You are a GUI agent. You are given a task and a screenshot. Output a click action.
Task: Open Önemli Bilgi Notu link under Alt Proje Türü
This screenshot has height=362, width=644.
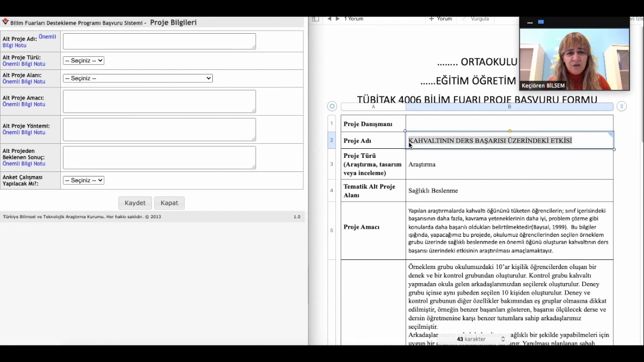coord(24,64)
